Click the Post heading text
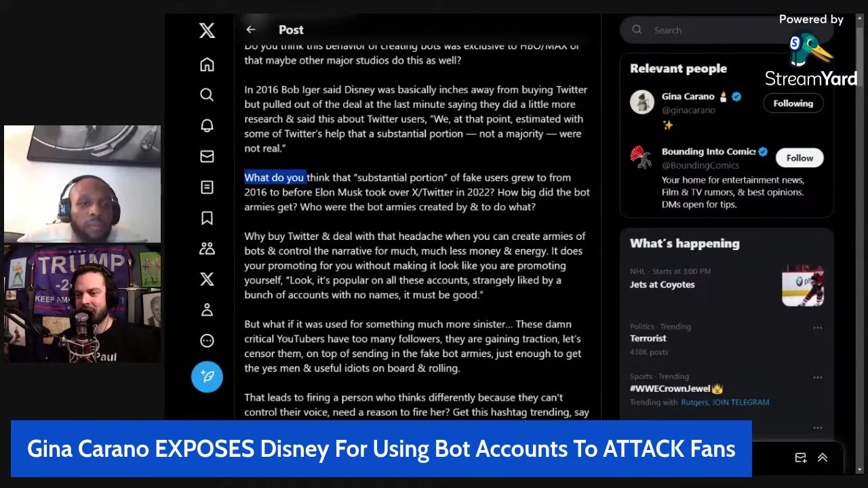The height and width of the screenshot is (488, 868). (291, 30)
